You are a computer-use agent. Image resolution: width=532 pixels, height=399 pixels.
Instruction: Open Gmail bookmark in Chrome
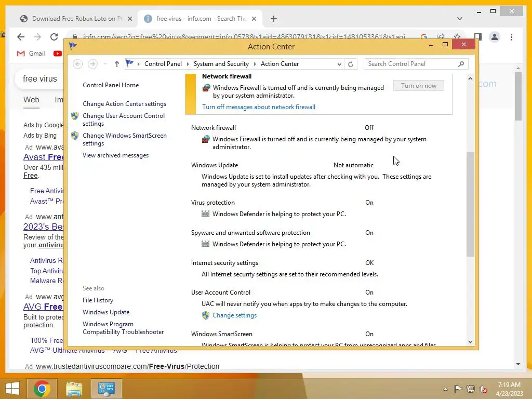[x=31, y=54]
